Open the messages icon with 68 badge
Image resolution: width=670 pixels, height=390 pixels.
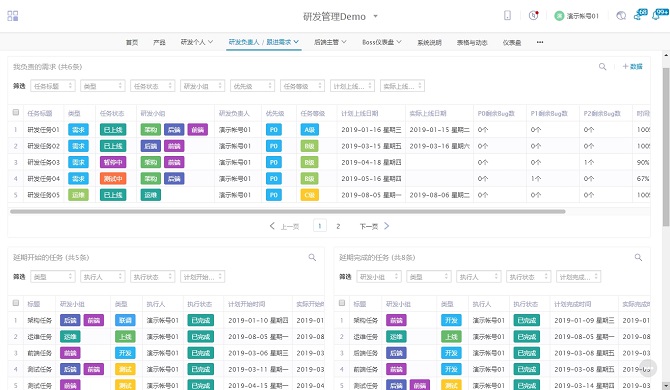[640, 15]
